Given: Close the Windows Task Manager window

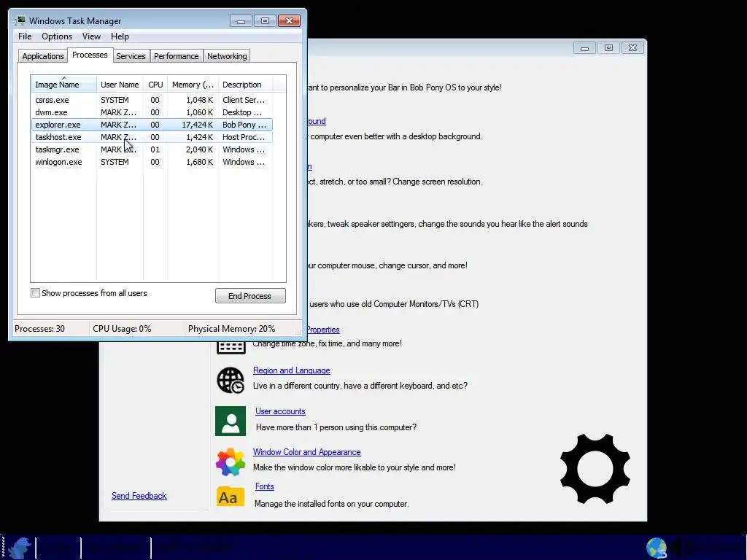Looking at the screenshot, I should click(289, 21).
